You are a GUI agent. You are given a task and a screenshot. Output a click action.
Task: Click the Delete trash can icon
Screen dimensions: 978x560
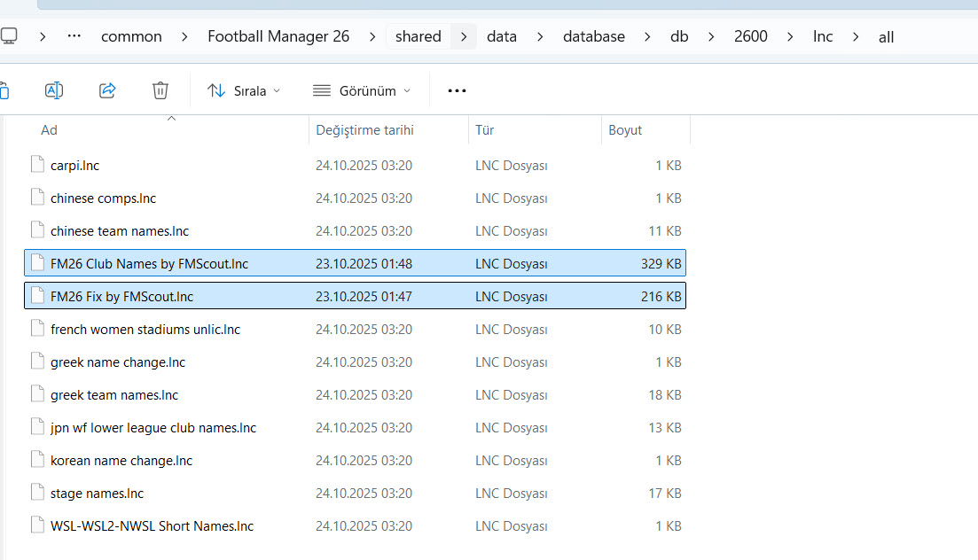pos(160,90)
